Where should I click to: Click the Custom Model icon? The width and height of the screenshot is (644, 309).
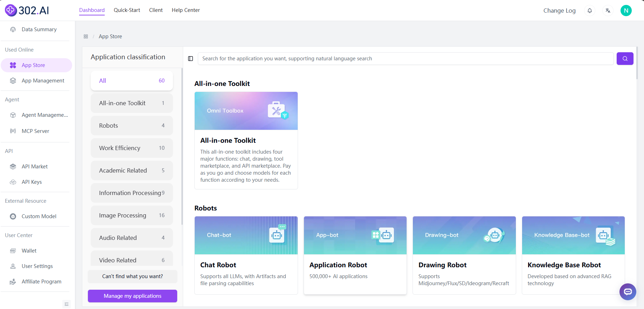click(13, 216)
